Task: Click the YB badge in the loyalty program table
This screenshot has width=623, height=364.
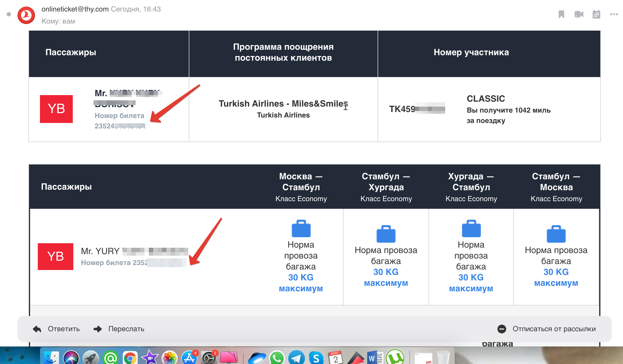Action: (x=56, y=109)
